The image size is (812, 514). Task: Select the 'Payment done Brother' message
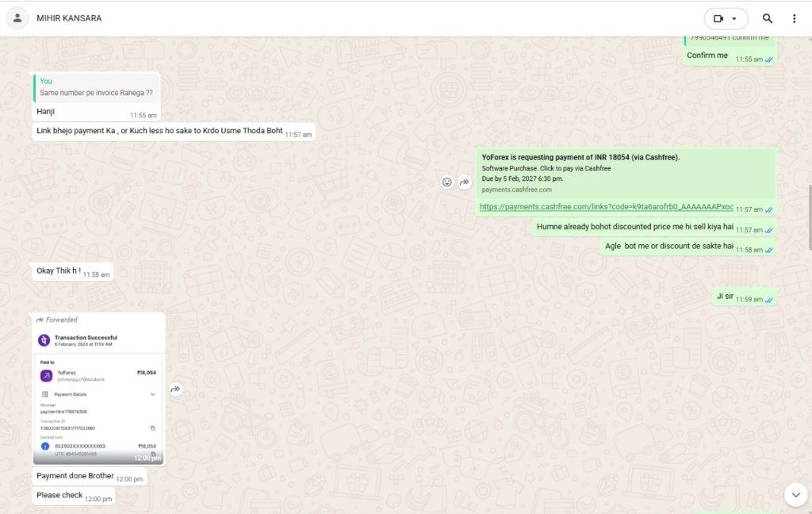coord(75,476)
